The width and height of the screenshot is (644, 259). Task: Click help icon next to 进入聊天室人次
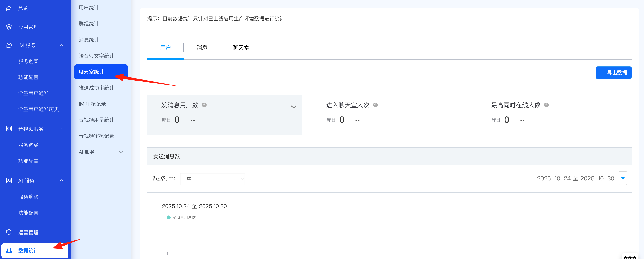[375, 105]
